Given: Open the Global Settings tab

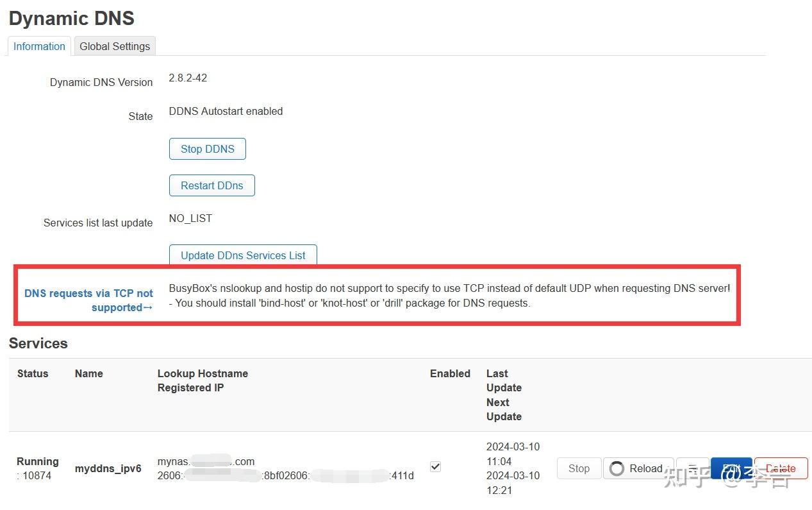Looking at the screenshot, I should click(115, 46).
